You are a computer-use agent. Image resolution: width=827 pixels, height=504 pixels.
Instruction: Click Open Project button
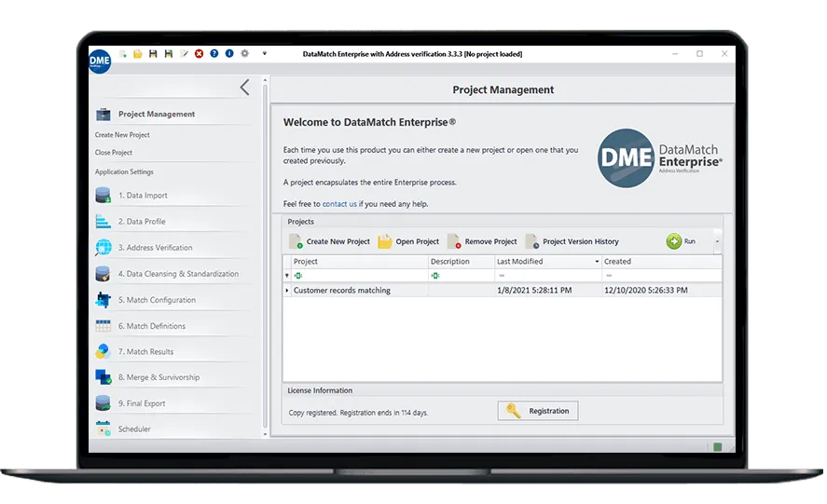coord(408,241)
